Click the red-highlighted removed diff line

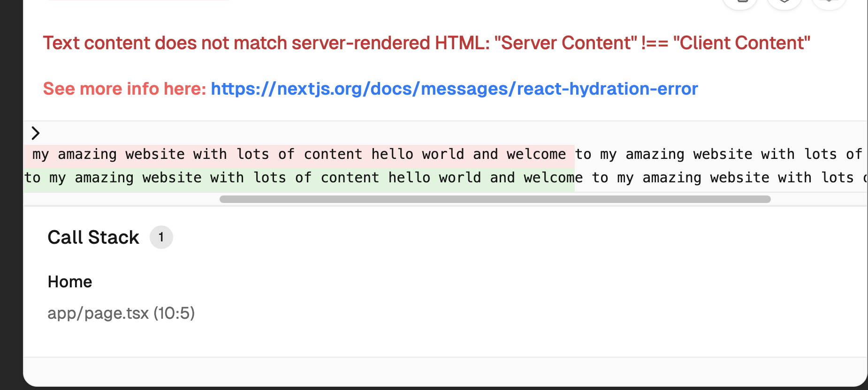point(298,155)
